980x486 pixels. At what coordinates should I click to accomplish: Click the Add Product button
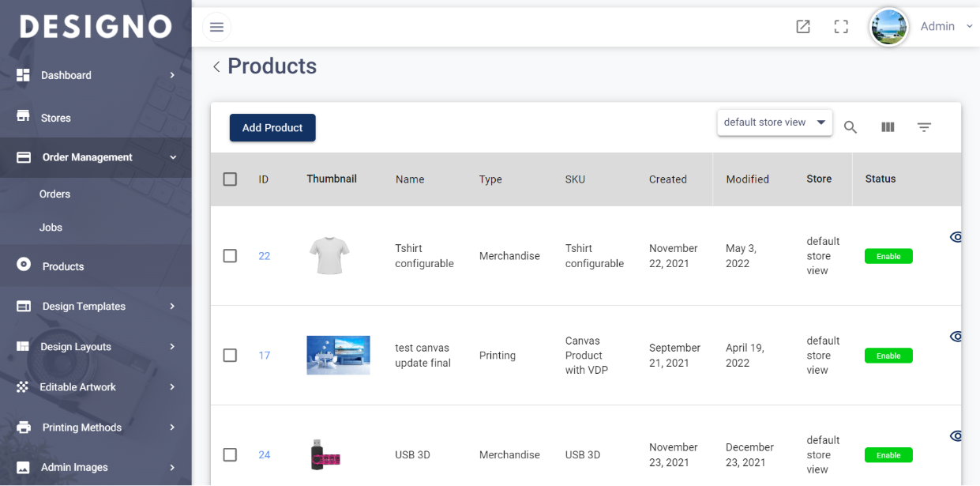pos(272,128)
